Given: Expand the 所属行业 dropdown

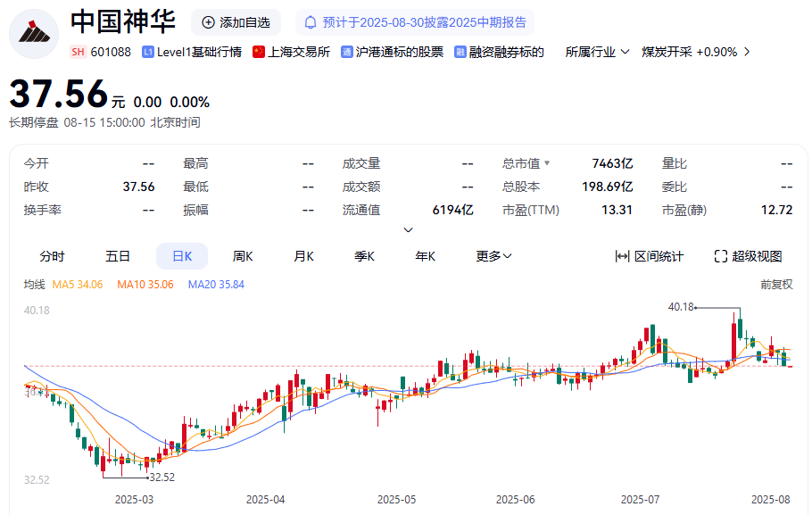Looking at the screenshot, I should click(597, 52).
